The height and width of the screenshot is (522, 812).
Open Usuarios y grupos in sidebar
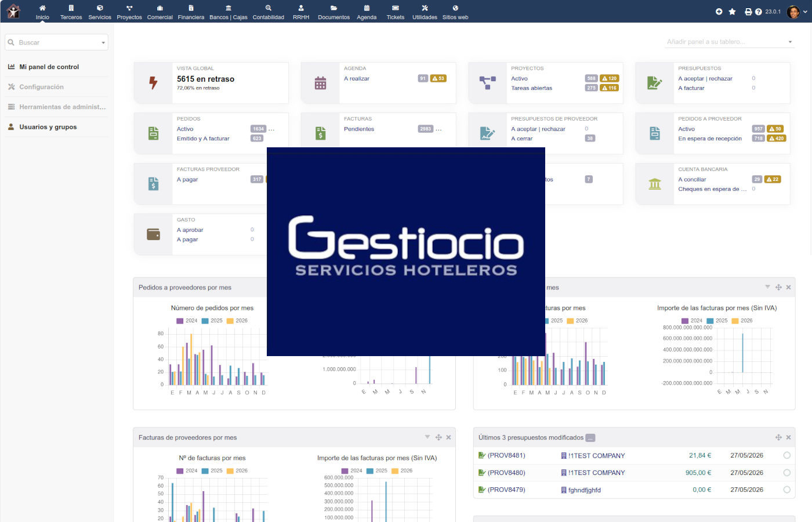tap(48, 127)
